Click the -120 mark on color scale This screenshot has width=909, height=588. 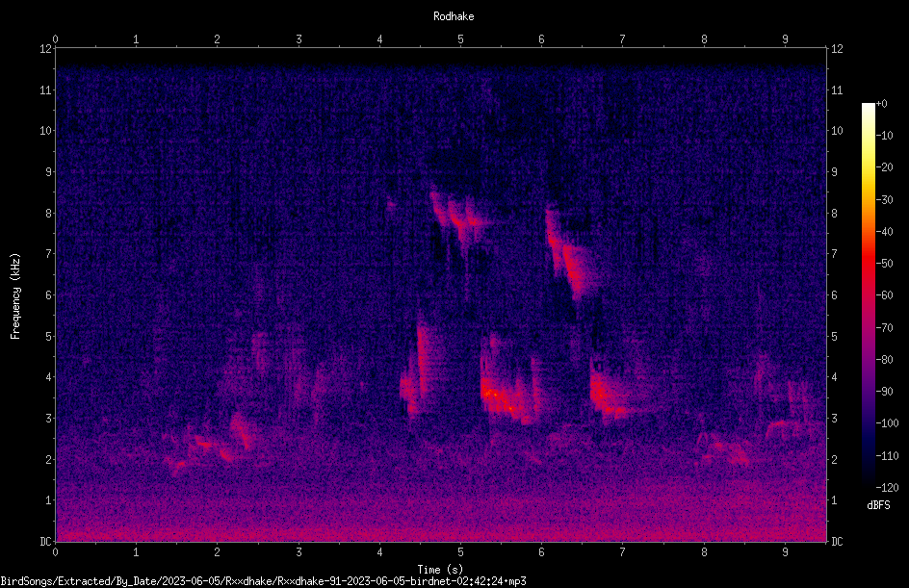tap(887, 487)
